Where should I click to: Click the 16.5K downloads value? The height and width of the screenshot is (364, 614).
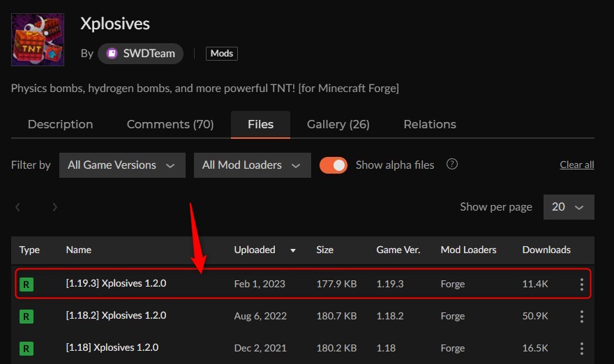click(535, 349)
